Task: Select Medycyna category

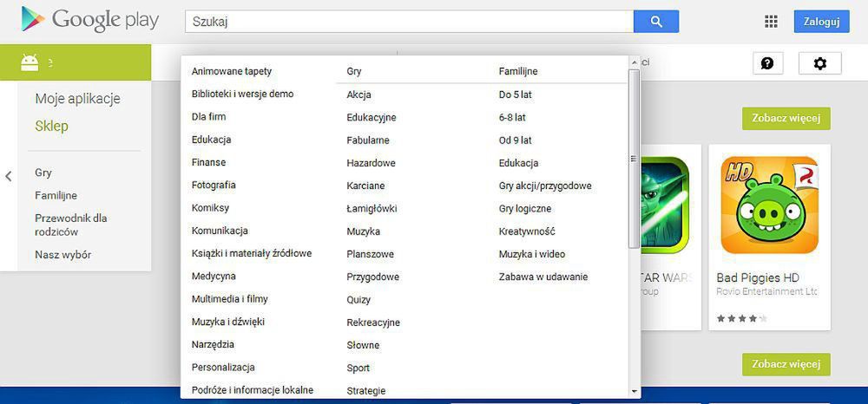Action: 214,276
